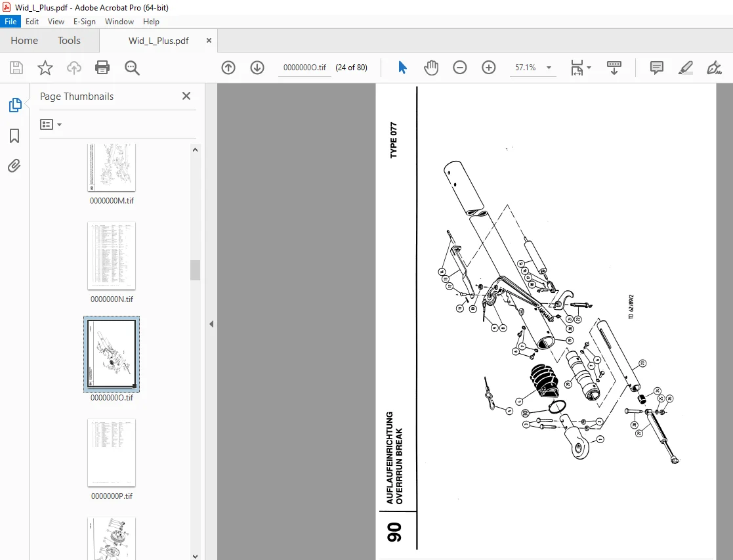Select the arrow Selection tool
Viewport: 733px width, 560px height.
point(402,68)
